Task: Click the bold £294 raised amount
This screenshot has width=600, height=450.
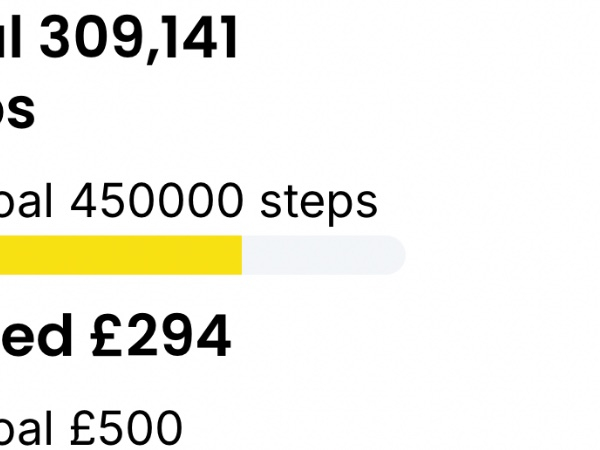Action: click(x=160, y=338)
